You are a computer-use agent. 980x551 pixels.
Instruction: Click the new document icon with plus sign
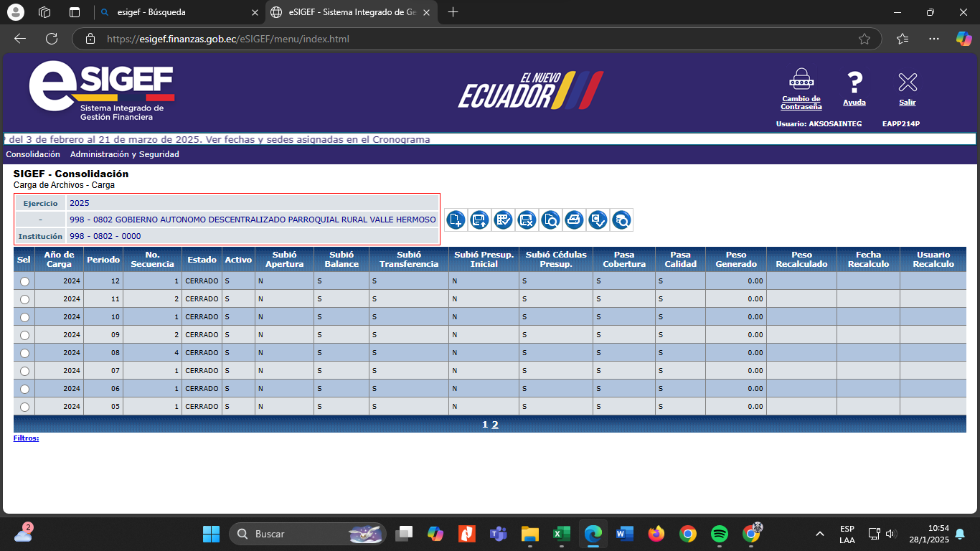point(456,220)
